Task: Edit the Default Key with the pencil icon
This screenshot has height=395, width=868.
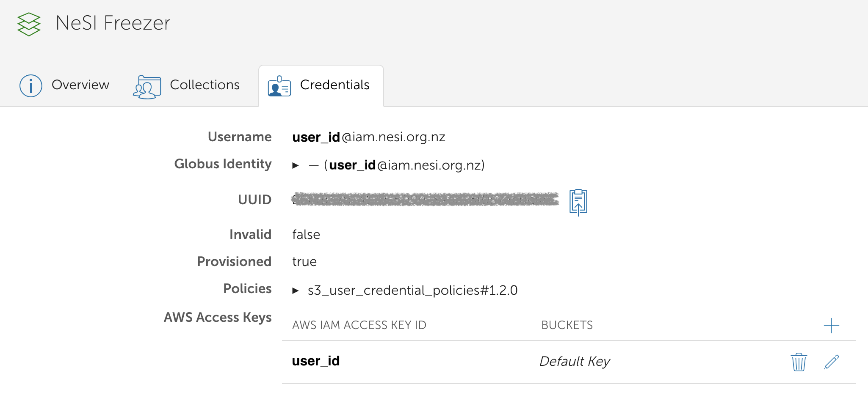Action: click(x=831, y=362)
